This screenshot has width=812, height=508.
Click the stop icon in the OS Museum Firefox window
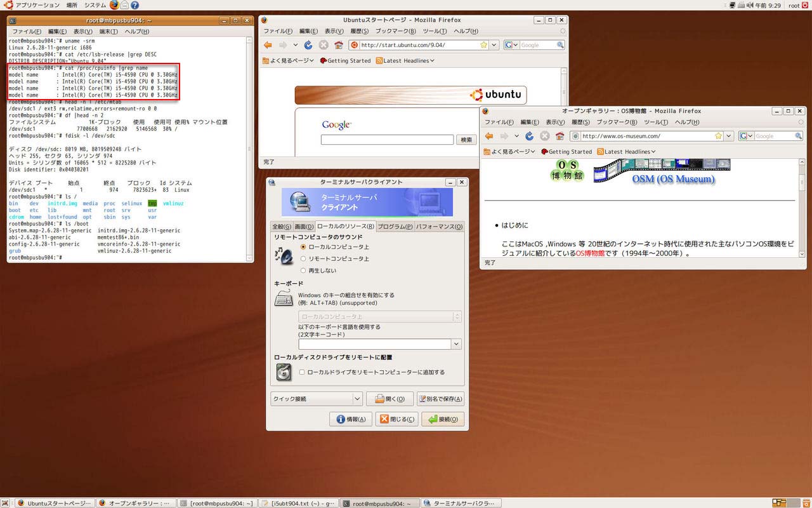point(544,136)
